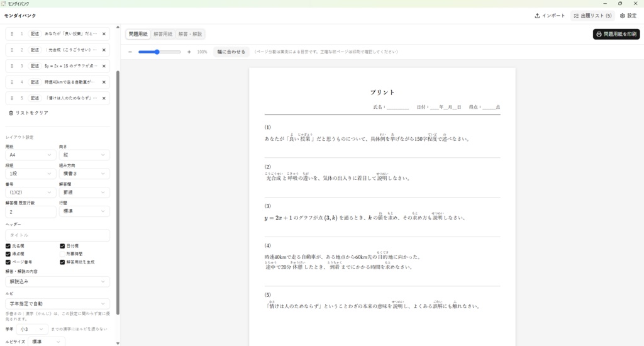
Task: Open the 解答欄 罫線 dropdown
Action: pyautogui.click(x=84, y=193)
